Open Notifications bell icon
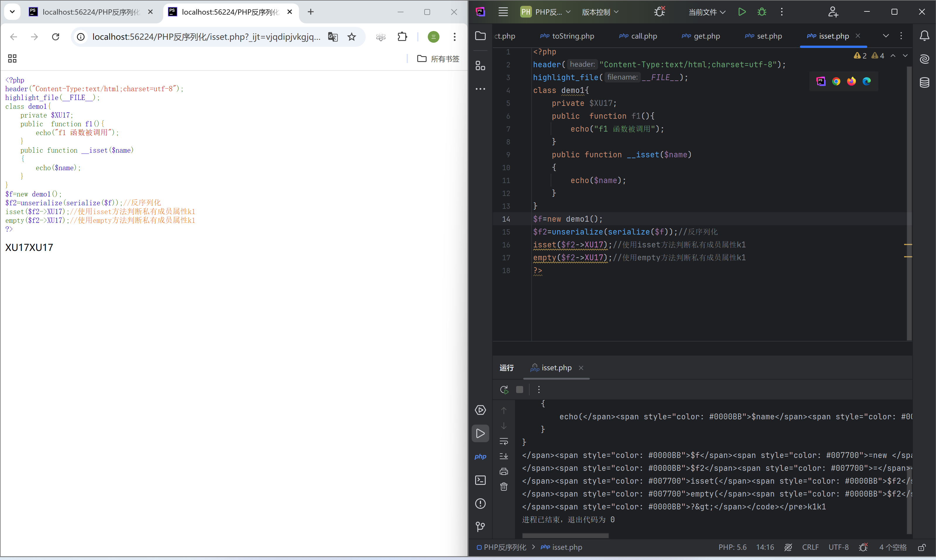This screenshot has width=936, height=560. [924, 36]
